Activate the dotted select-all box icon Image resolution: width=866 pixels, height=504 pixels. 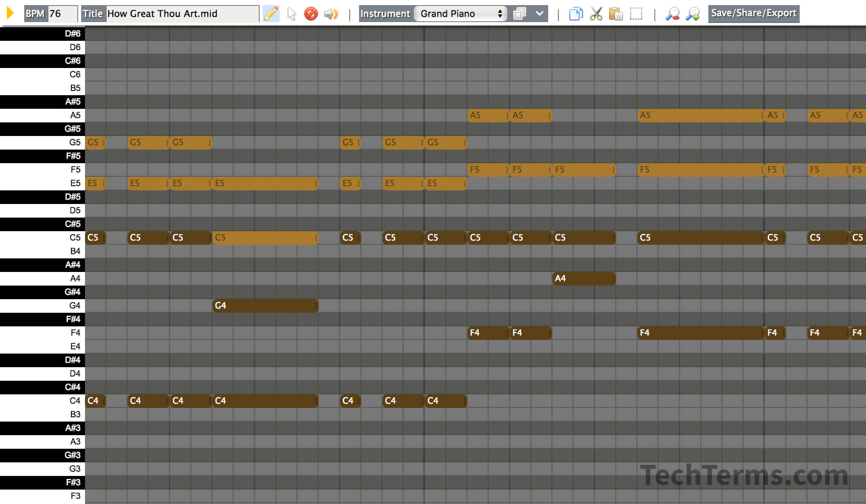pos(636,14)
